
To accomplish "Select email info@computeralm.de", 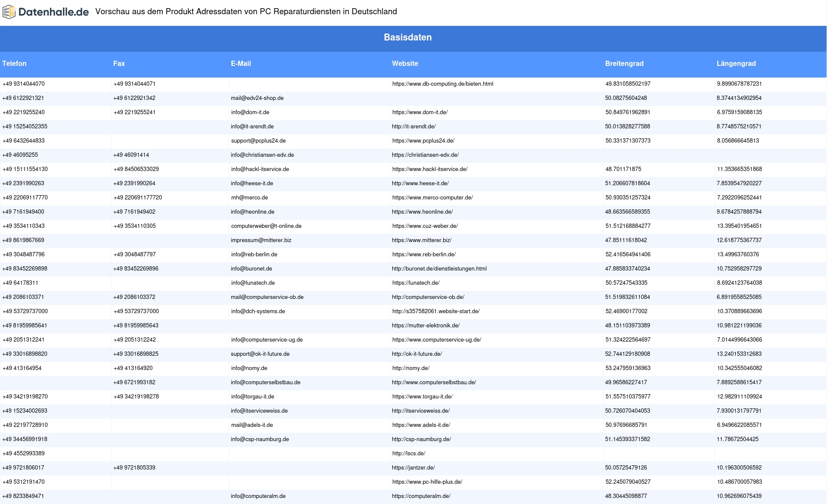I will pyautogui.click(x=258, y=496).
